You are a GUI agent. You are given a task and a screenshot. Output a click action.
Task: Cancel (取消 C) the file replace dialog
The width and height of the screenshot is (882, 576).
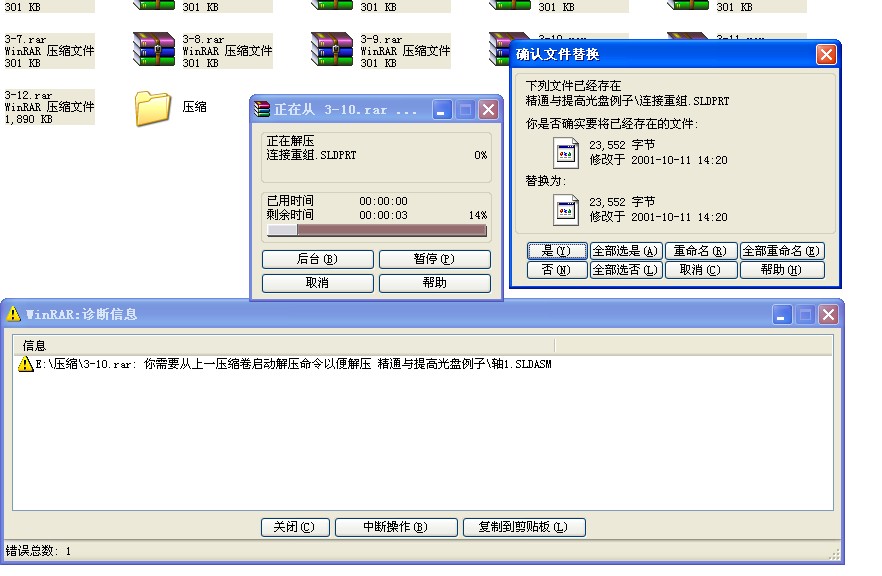pyautogui.click(x=700, y=270)
